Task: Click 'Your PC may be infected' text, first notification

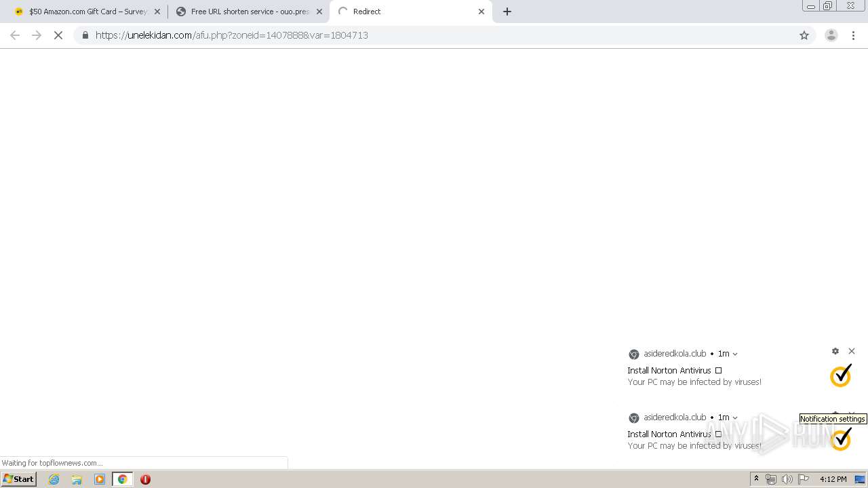Action: 694,382
